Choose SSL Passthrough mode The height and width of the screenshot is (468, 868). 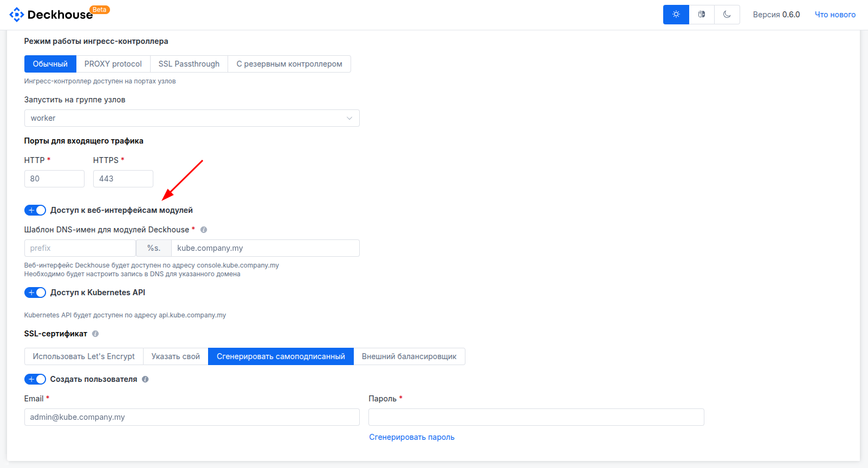(189, 64)
